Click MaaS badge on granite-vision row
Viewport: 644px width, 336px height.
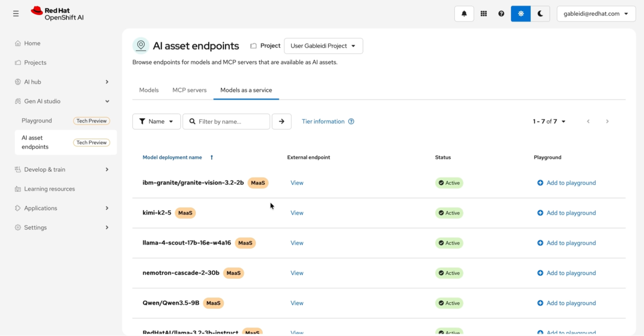tap(258, 183)
